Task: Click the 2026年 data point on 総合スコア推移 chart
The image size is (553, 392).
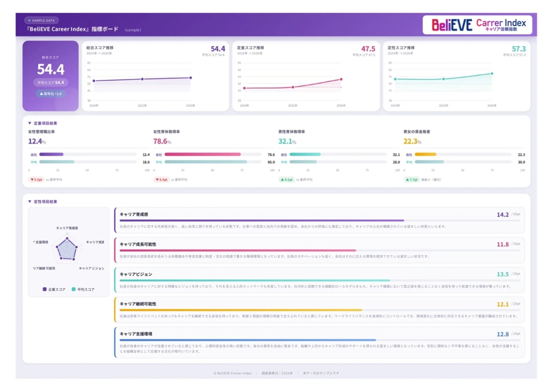Action: click(x=190, y=78)
